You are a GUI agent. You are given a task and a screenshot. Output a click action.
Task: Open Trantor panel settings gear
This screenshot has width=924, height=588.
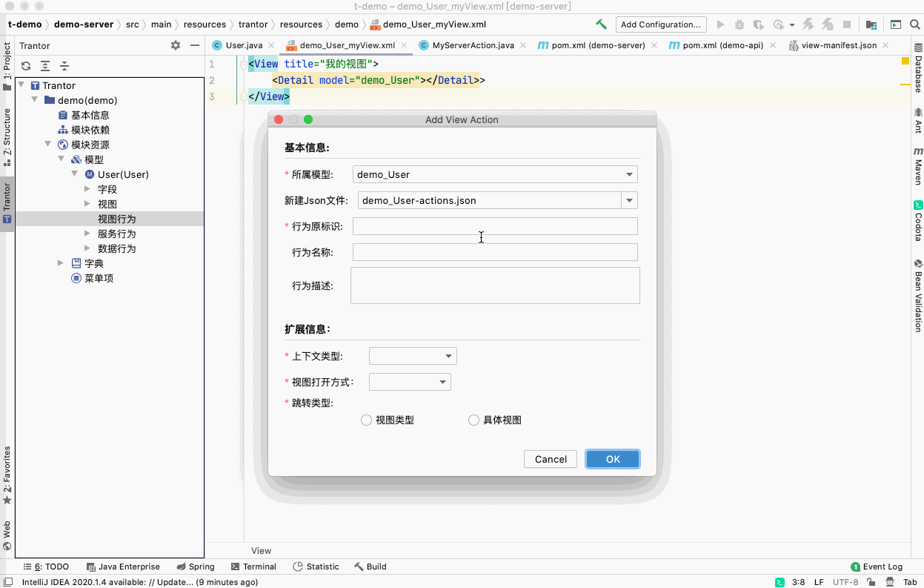pyautogui.click(x=176, y=45)
